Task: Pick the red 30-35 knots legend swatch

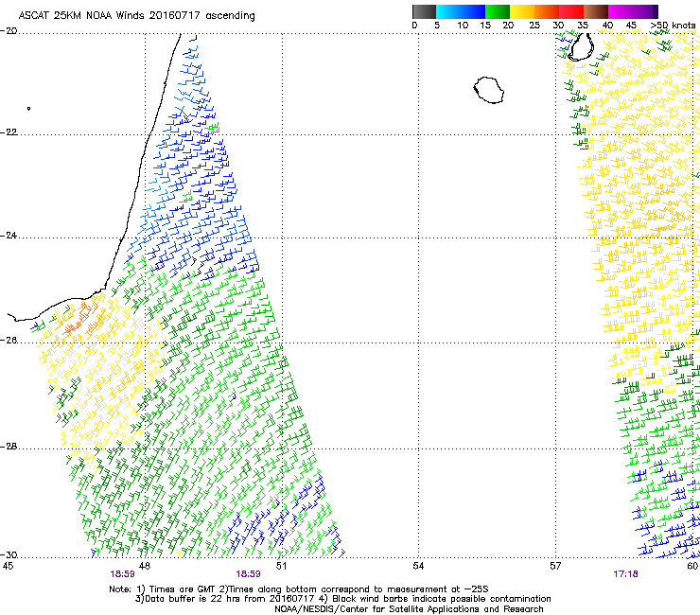Action: [571, 11]
